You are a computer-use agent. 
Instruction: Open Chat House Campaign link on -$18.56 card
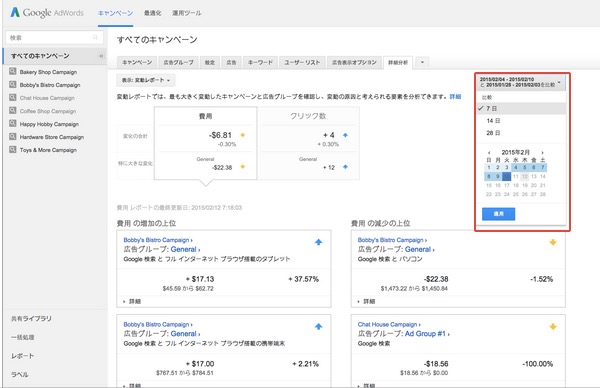[x=387, y=324]
